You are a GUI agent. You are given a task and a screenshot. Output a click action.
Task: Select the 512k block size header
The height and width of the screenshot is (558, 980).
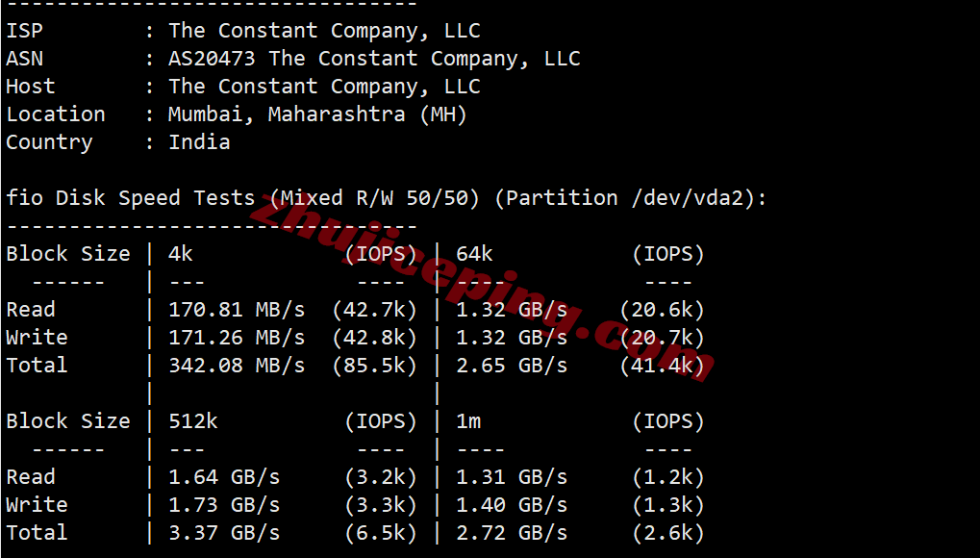(193, 421)
